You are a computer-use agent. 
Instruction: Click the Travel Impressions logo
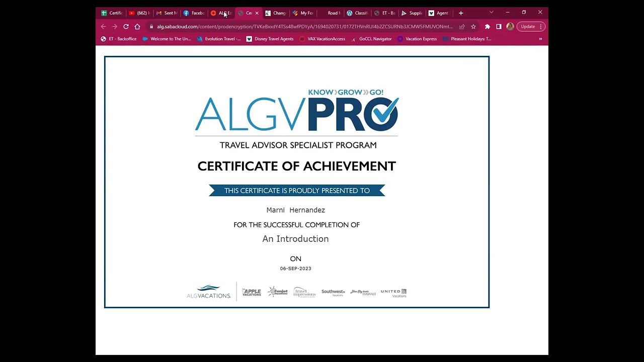click(x=304, y=292)
